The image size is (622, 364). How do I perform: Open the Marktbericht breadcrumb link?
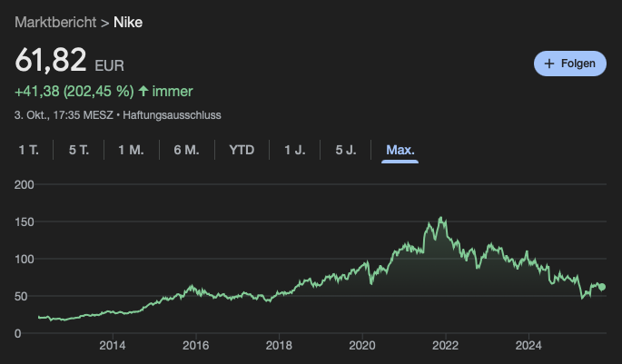click(x=56, y=21)
